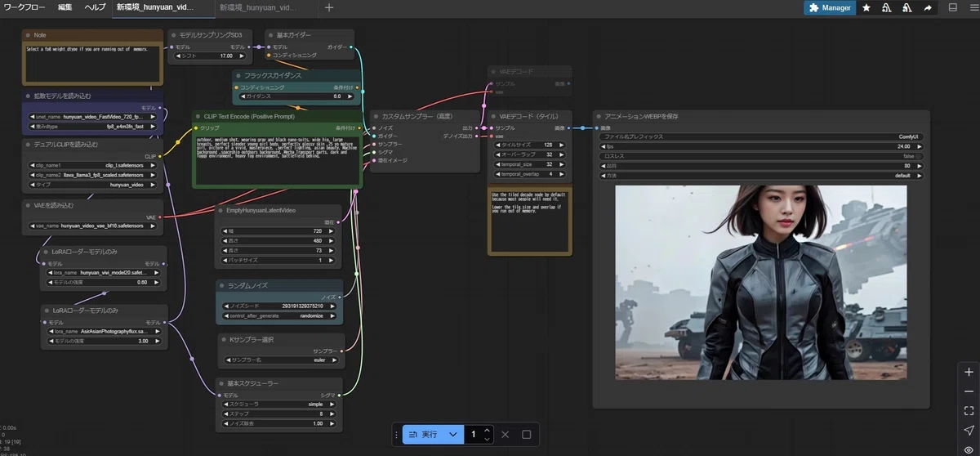Select the unet_name model dropdown

[93, 117]
